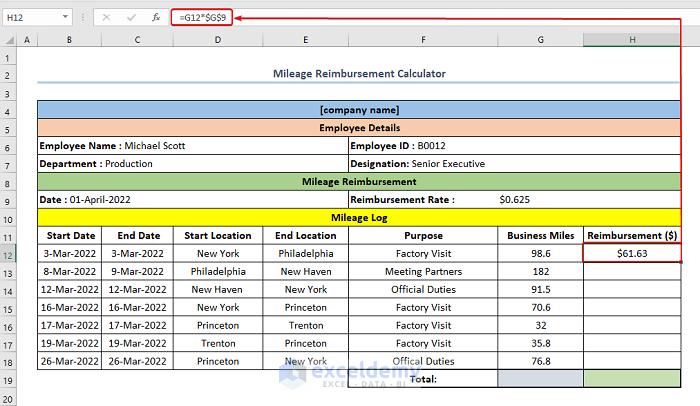Click the '8-Mar-2022' start date cell
Screen dimensions: 700x406
(x=70, y=272)
